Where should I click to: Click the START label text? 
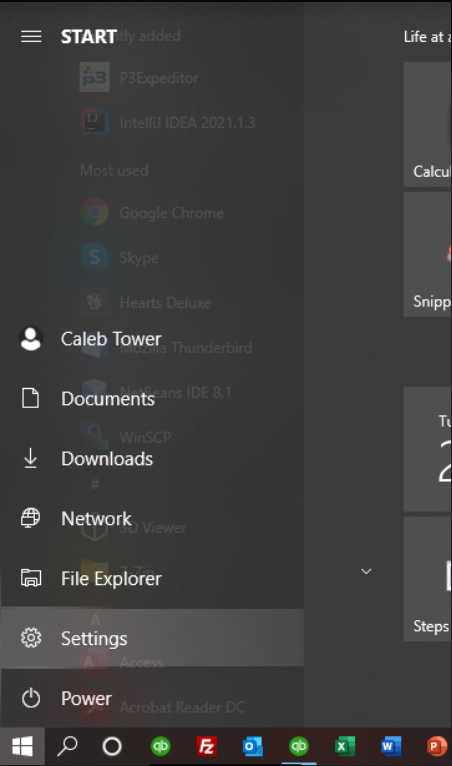[x=88, y=37]
